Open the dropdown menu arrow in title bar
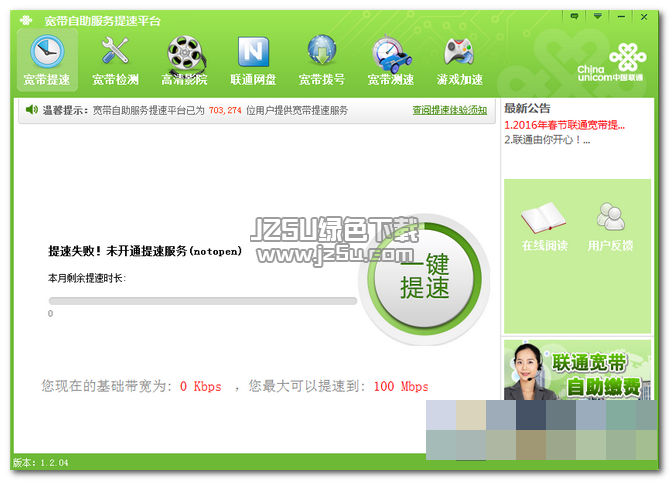Screen dimensions: 670x481 (x=598, y=17)
